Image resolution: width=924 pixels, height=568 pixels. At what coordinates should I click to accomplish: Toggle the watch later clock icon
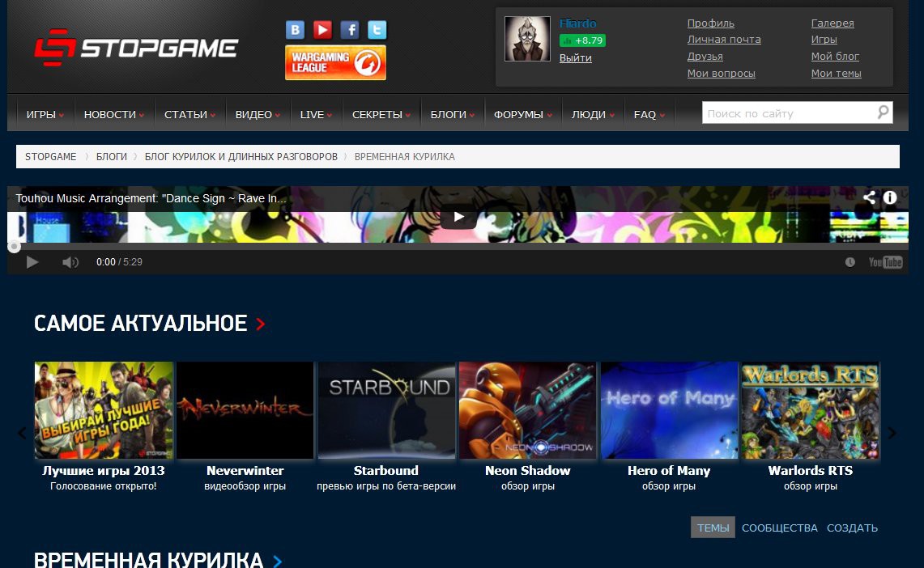pos(849,262)
